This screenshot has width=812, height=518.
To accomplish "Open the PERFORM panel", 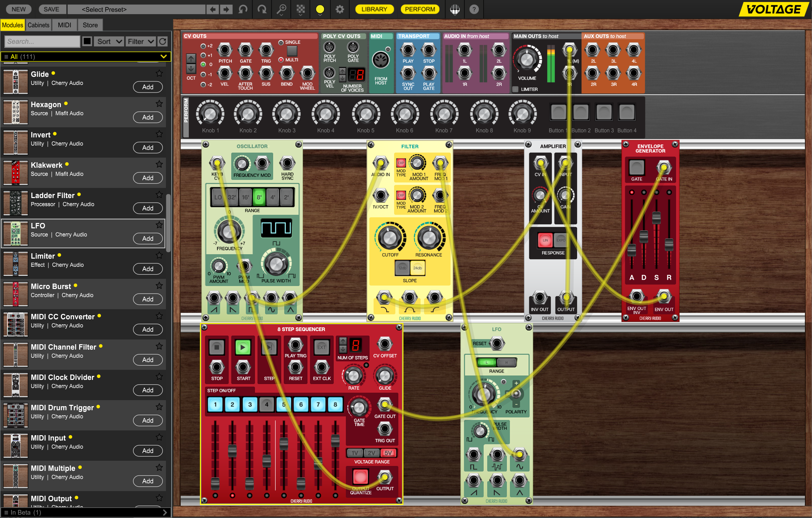I will coord(420,9).
